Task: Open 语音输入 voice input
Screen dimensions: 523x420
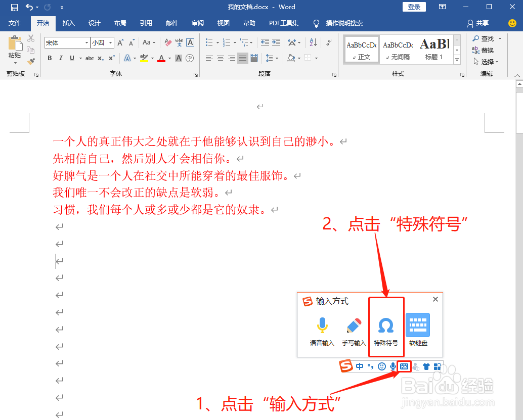Action: pyautogui.click(x=322, y=326)
